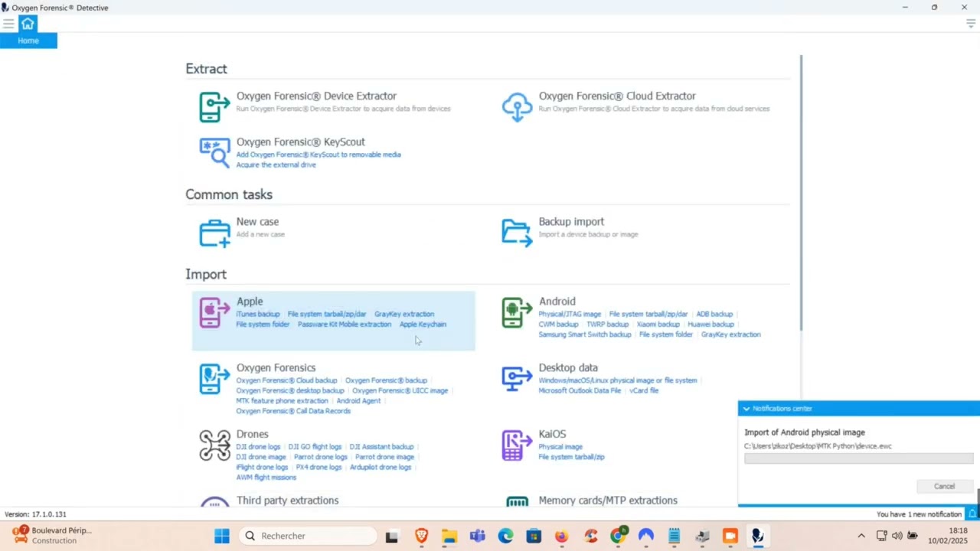The height and width of the screenshot is (551, 980).
Task: Cancel the Android physical image import
Action: (944, 486)
